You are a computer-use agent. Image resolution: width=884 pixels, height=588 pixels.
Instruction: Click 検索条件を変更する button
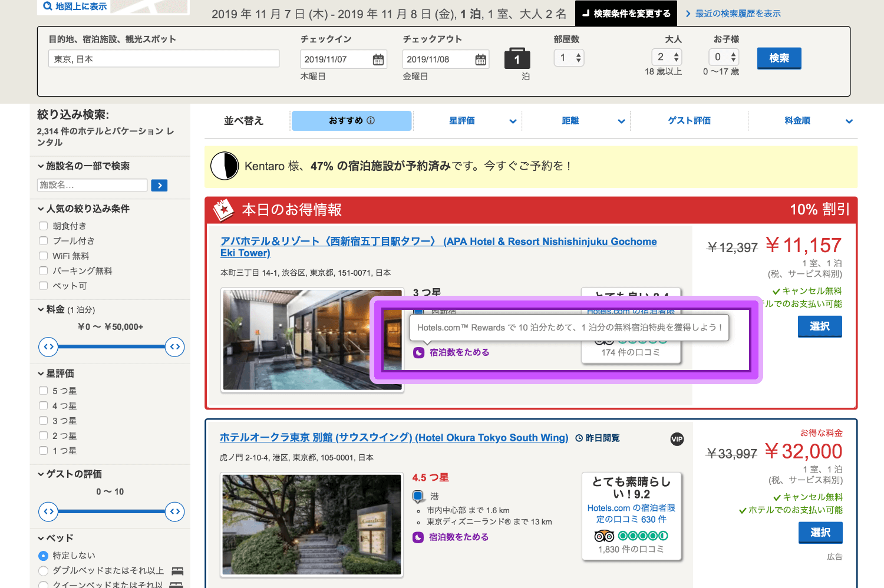pyautogui.click(x=626, y=13)
